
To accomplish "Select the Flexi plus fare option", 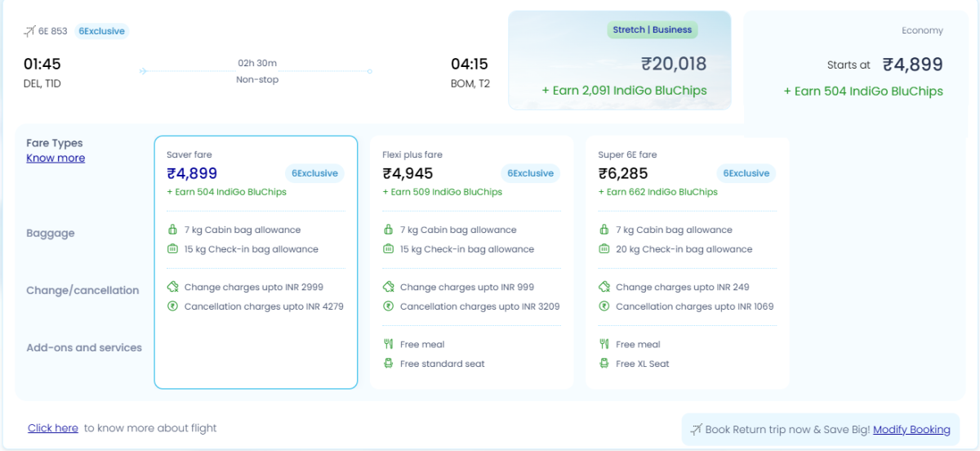I will tap(471, 261).
